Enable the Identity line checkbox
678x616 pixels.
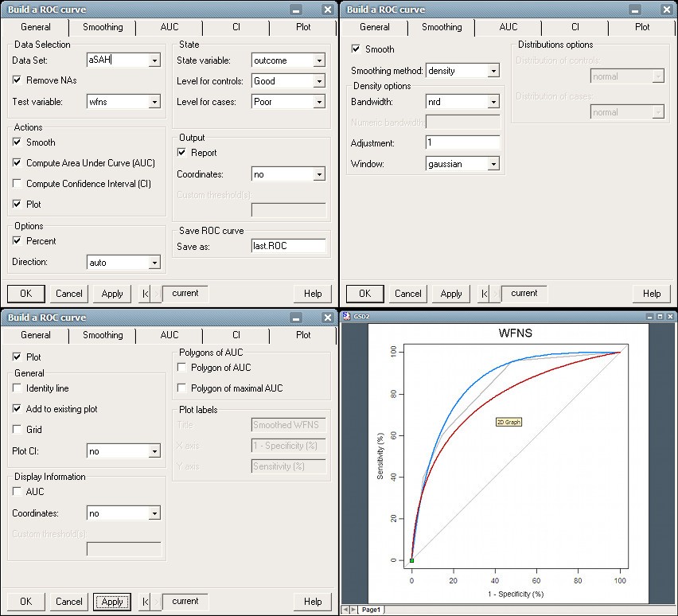pyautogui.click(x=17, y=388)
